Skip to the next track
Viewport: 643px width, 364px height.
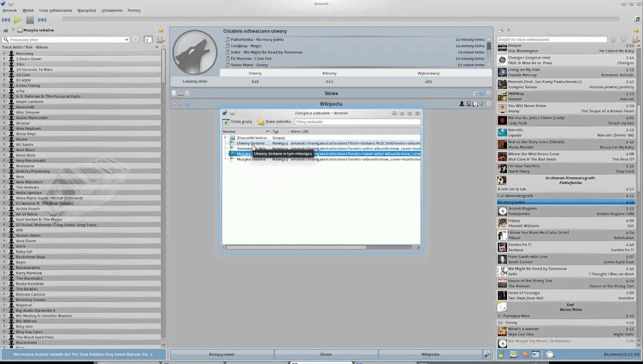(x=42, y=20)
